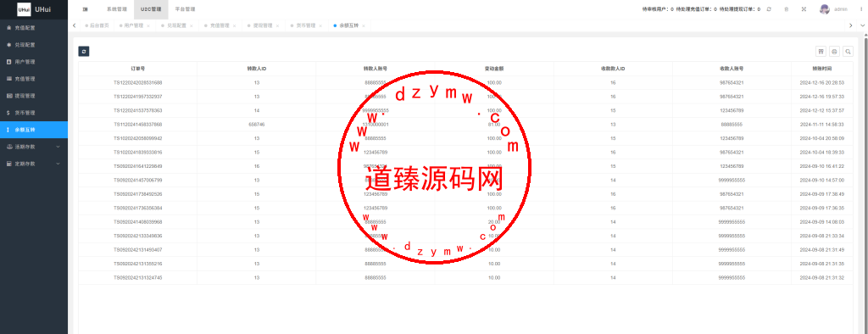The height and width of the screenshot is (334, 868).
Task: Click the 20.00 amount cell
Action: [x=494, y=222]
